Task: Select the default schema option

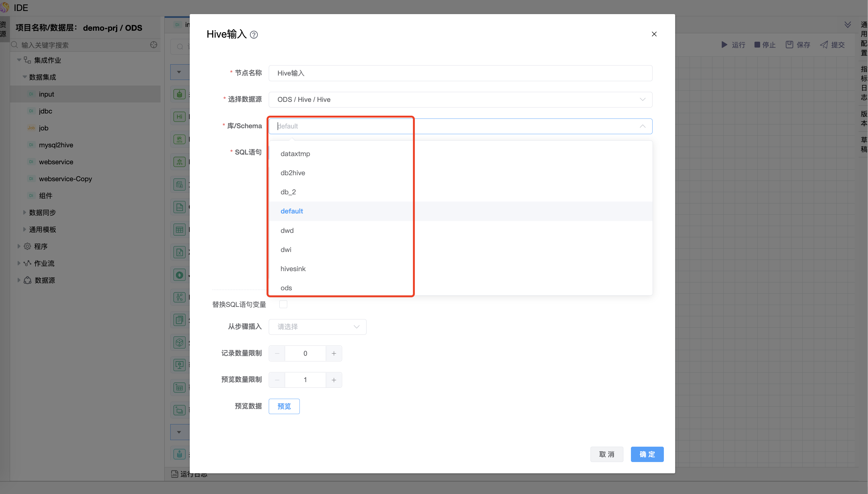Action: pos(292,211)
